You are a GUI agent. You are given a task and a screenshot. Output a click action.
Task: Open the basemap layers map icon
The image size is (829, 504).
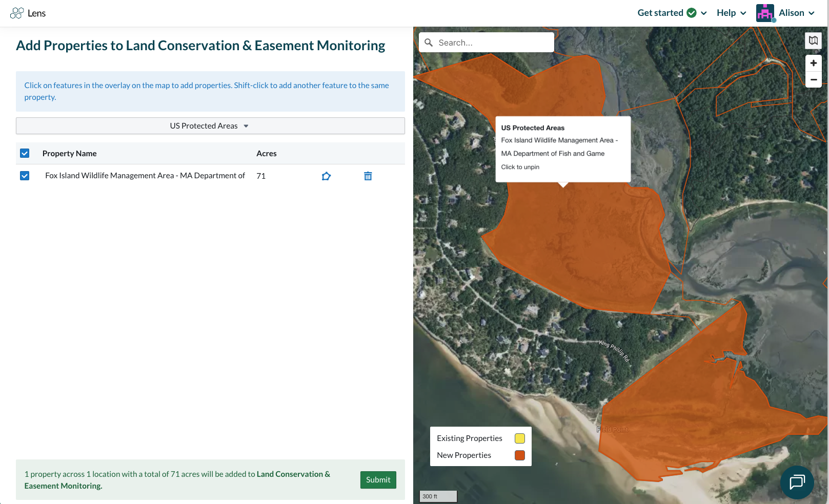[x=813, y=40]
